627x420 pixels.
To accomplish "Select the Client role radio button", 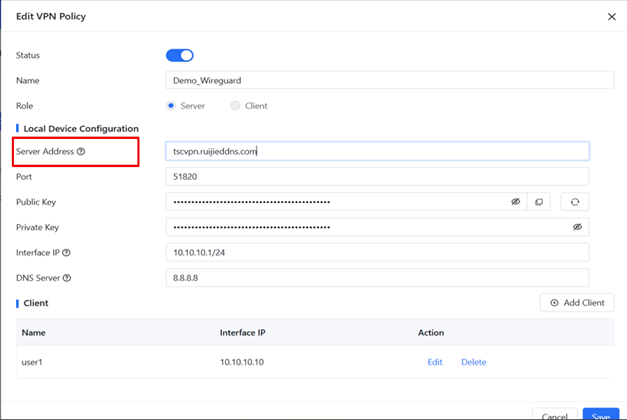I will point(235,105).
